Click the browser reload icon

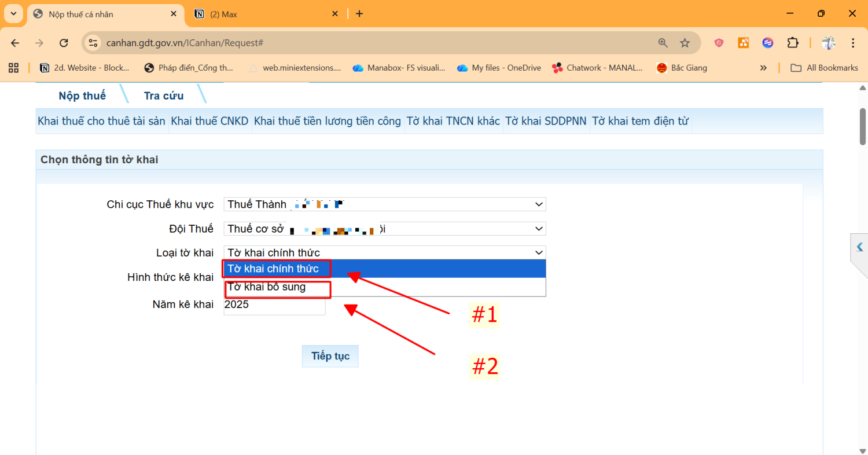click(x=64, y=43)
